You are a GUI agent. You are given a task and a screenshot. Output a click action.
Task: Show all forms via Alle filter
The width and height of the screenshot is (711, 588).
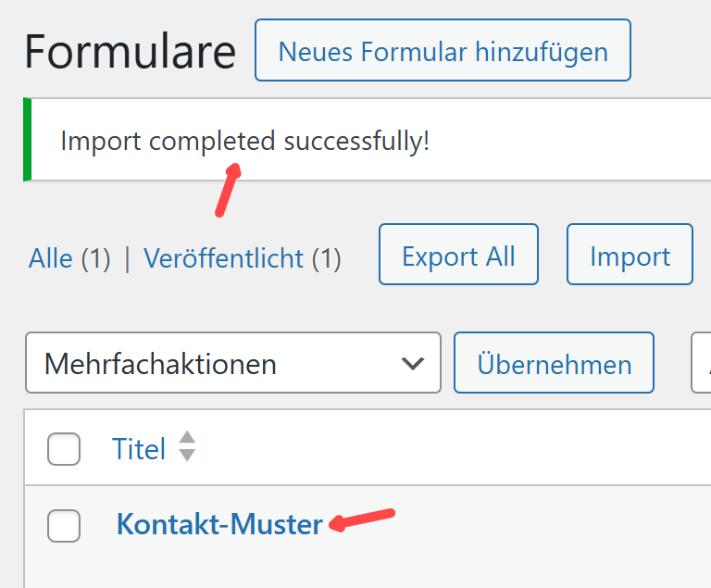(50, 258)
